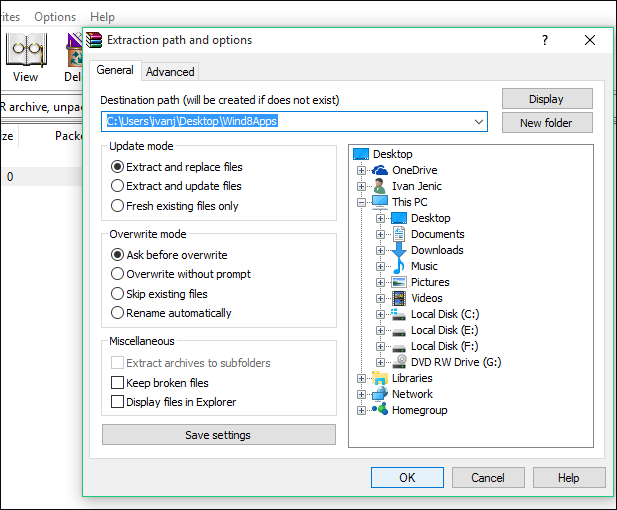Click the OneDrive cloud icon

pyautogui.click(x=380, y=170)
